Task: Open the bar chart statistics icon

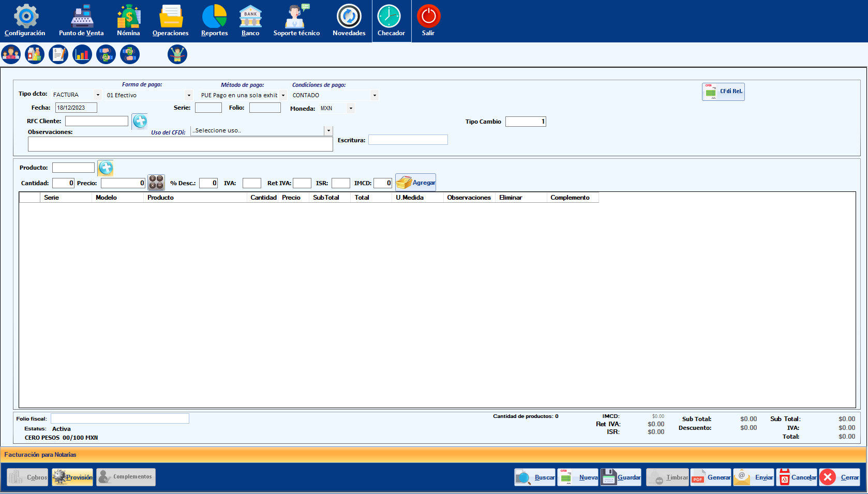Action: pos(82,54)
